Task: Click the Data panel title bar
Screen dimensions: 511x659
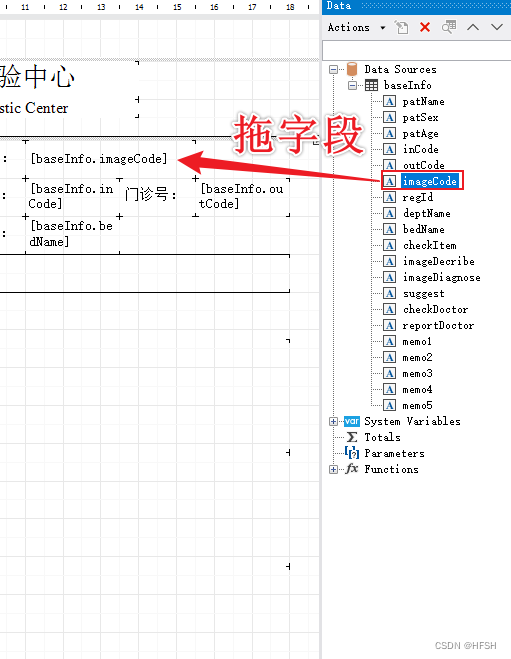Action: coord(416,6)
